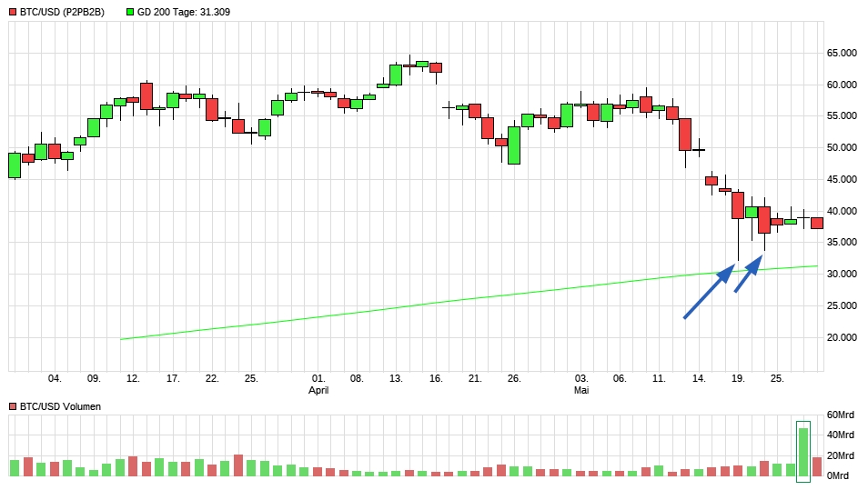Click the '19.' date axis label
Viewport: 868px width, 490px height.
(x=738, y=379)
